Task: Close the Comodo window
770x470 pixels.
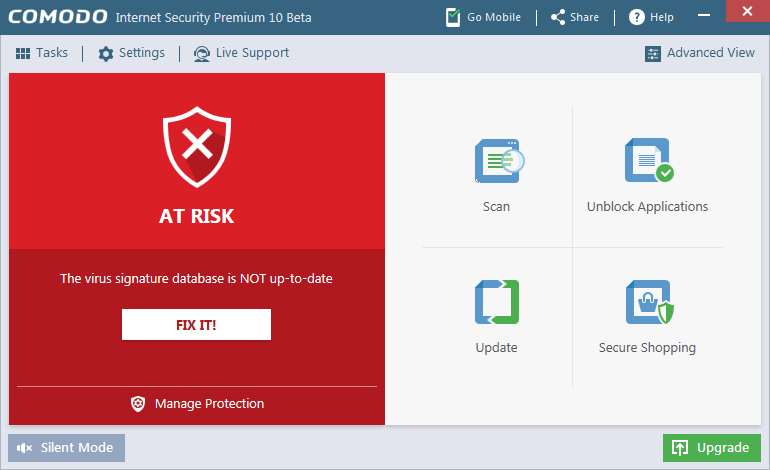Action: point(747,11)
